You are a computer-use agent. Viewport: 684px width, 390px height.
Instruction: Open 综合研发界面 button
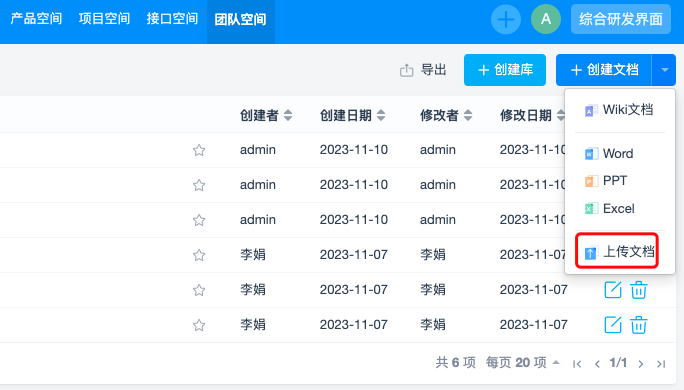(x=621, y=19)
